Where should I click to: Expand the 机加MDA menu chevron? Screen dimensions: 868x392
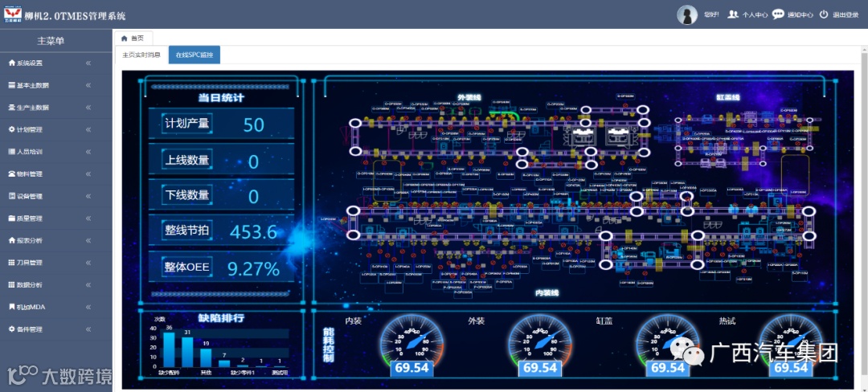(x=88, y=306)
